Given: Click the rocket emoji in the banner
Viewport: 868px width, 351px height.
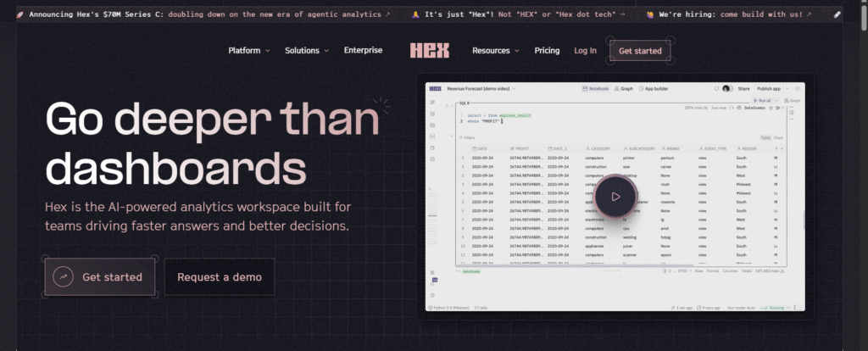Looking at the screenshot, I should pyautogui.click(x=20, y=14).
